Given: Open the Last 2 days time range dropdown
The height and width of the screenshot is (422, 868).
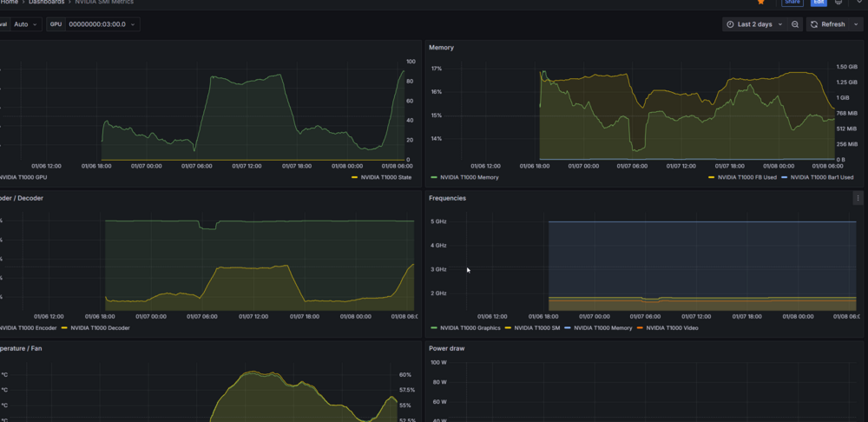Looking at the screenshot, I should pyautogui.click(x=755, y=24).
